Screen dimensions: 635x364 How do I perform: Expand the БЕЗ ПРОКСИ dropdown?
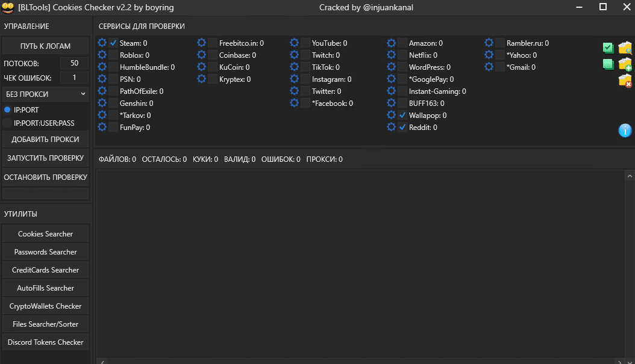pos(45,94)
